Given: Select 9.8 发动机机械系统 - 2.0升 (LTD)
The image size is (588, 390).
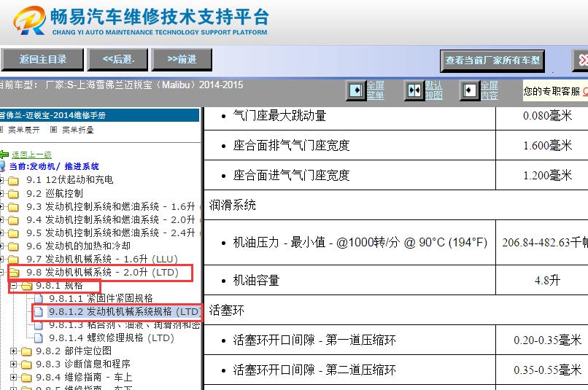Looking at the screenshot, I should pyautogui.click(x=102, y=273).
